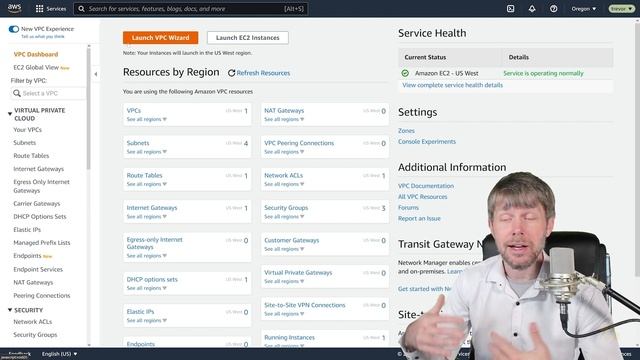
Task: Open the Running Instances card link
Action: point(289,338)
